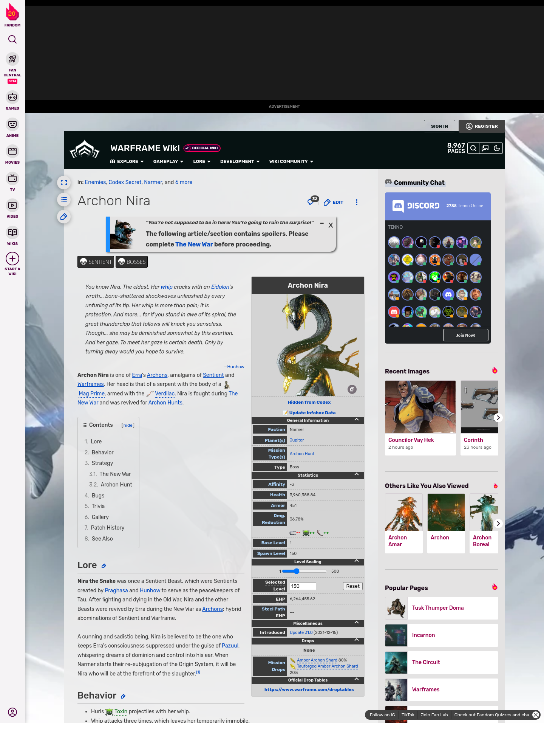Click the Others Like You next arrow
The height and width of the screenshot is (756, 544).
point(498,524)
